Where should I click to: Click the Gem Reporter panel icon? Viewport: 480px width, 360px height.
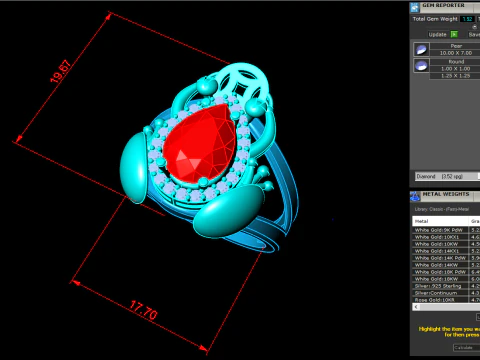pos(415,7)
